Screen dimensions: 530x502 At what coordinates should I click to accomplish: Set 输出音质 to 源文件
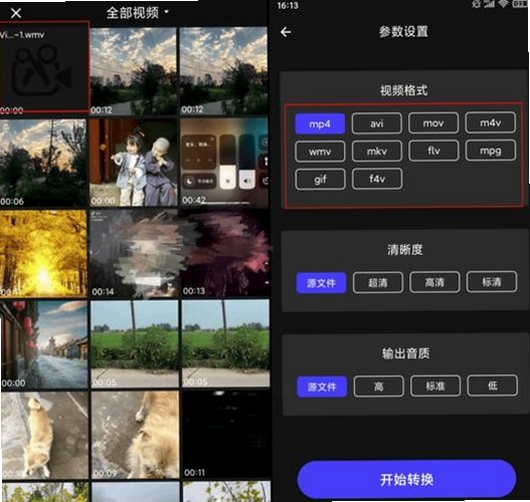click(x=322, y=386)
